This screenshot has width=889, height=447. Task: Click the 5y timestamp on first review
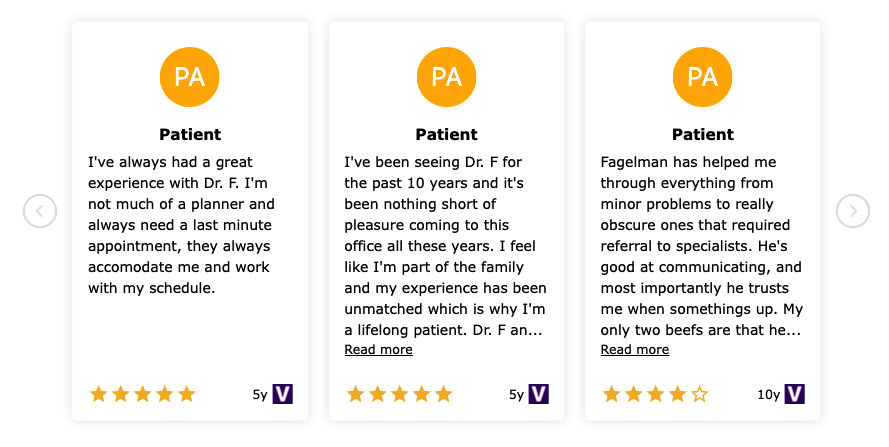(260, 394)
